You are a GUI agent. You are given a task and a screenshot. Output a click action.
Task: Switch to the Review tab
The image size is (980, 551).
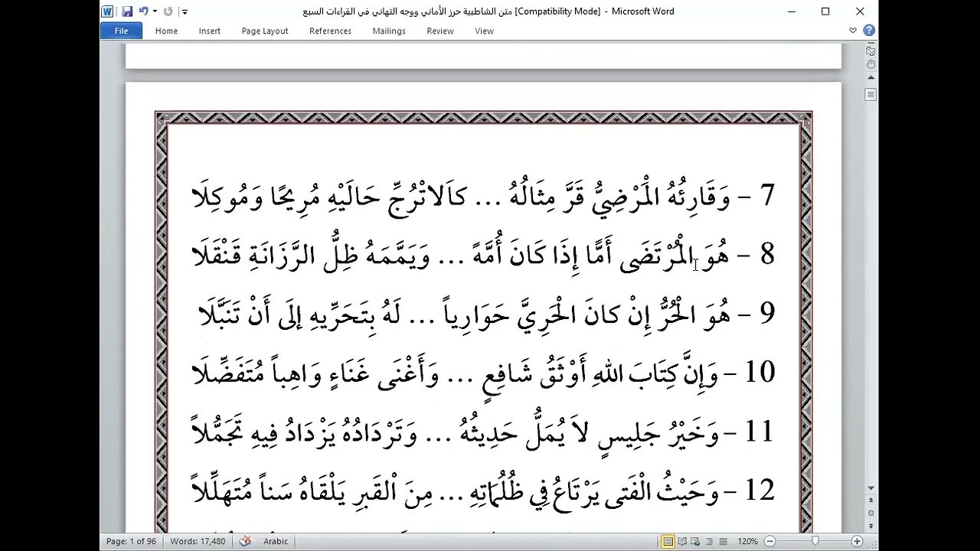click(x=440, y=31)
